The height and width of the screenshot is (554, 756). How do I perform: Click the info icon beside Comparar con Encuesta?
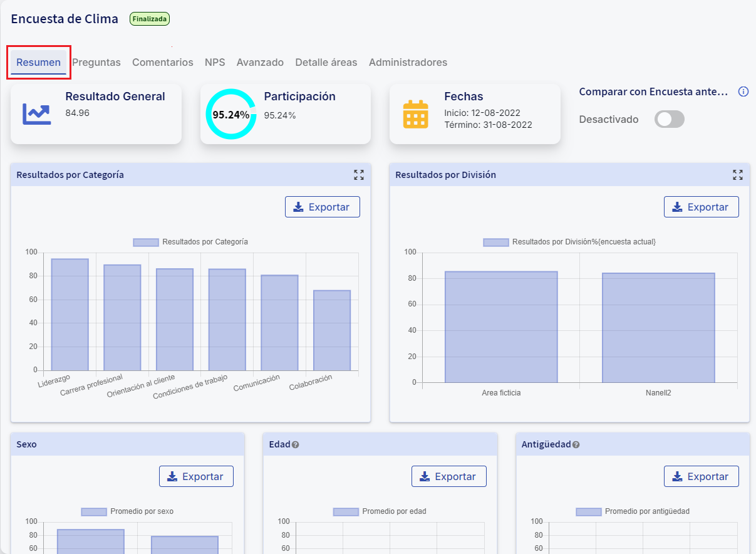tap(743, 92)
